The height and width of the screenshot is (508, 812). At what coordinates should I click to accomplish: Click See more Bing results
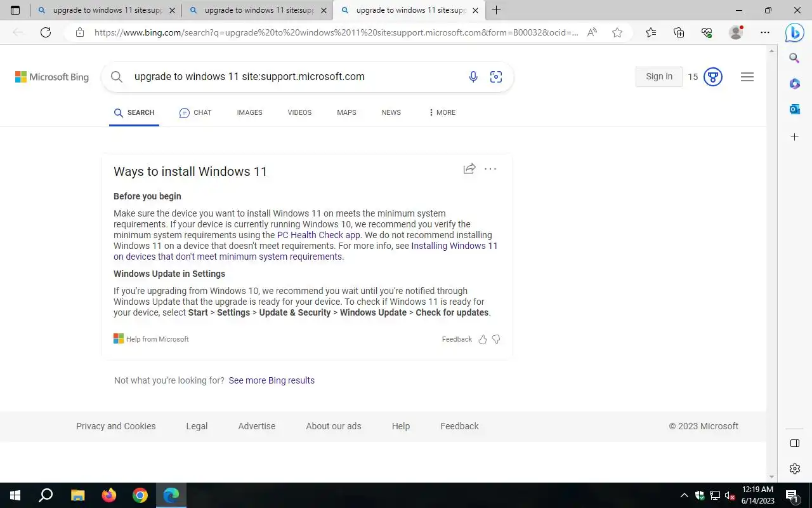pyautogui.click(x=272, y=380)
